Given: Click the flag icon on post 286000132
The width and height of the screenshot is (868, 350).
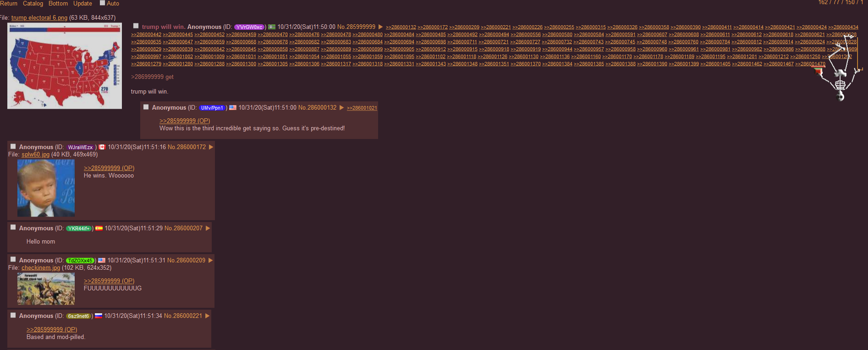Looking at the screenshot, I should click(233, 107).
